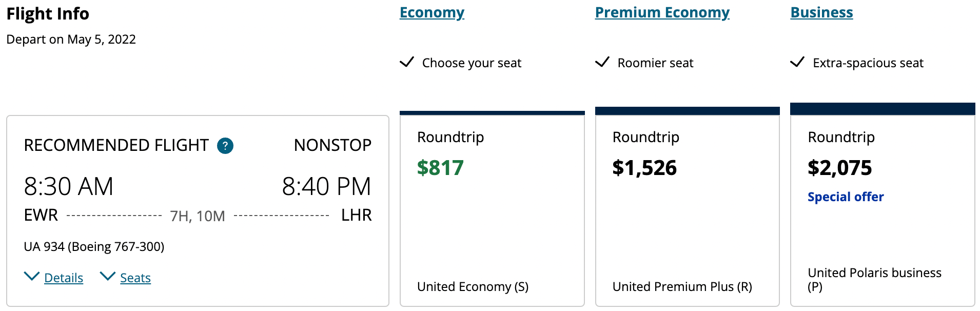Expand the Seats section
The width and height of the screenshot is (980, 311).
[135, 278]
